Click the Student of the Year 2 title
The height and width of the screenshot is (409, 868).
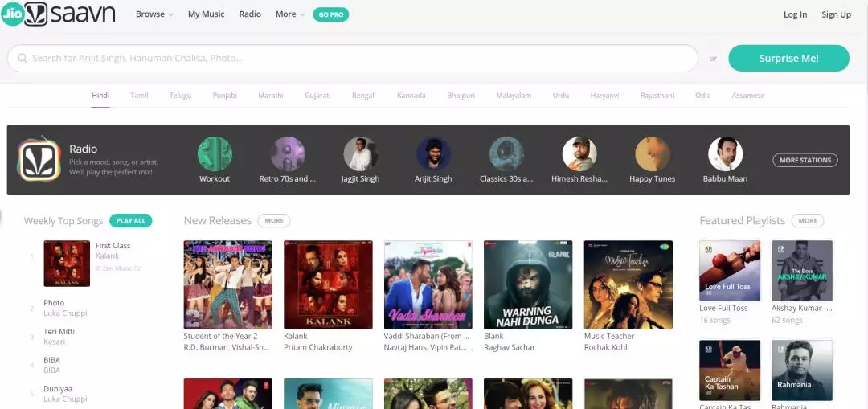[x=220, y=336]
